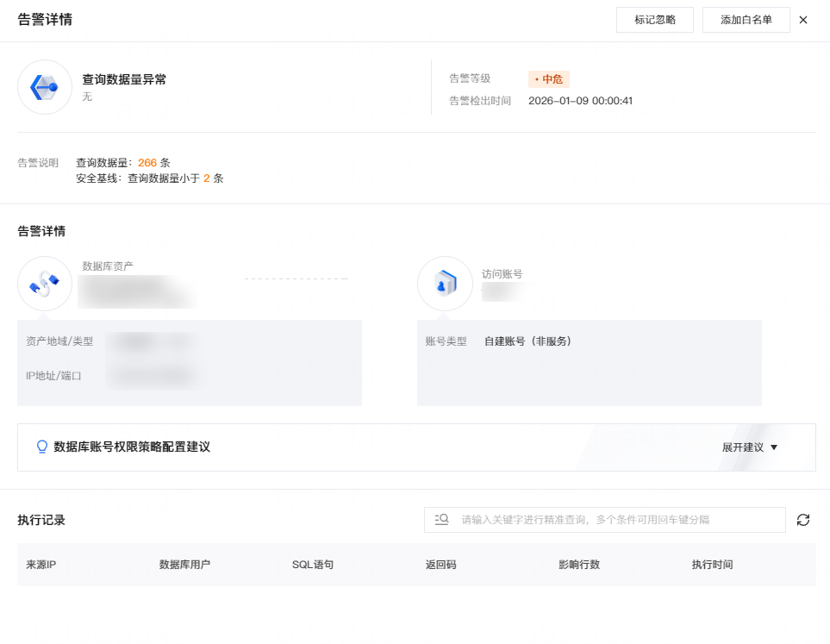The height and width of the screenshot is (644, 830).
Task: Click the filter icon inside the search box
Action: [x=442, y=520]
